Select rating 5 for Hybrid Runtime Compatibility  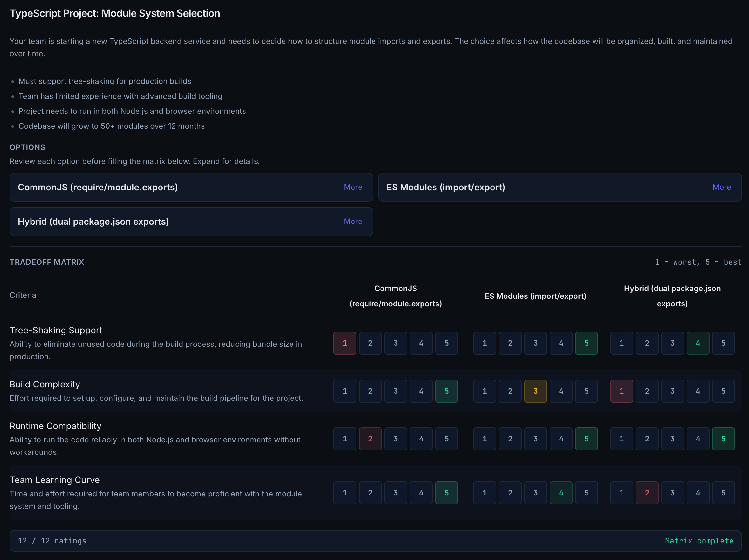click(724, 439)
